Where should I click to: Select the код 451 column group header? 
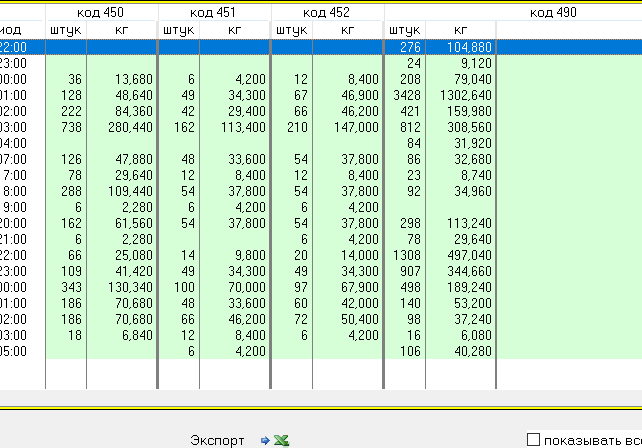pyautogui.click(x=214, y=12)
